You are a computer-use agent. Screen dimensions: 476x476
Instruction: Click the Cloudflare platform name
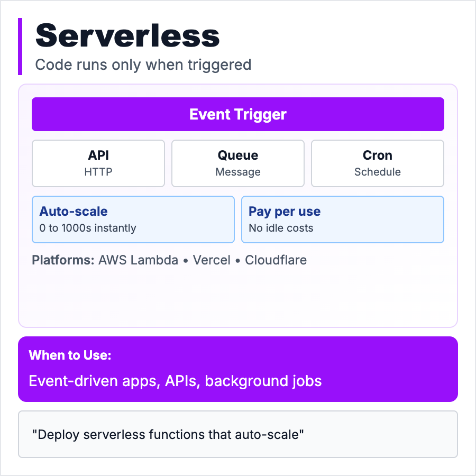[x=276, y=260]
